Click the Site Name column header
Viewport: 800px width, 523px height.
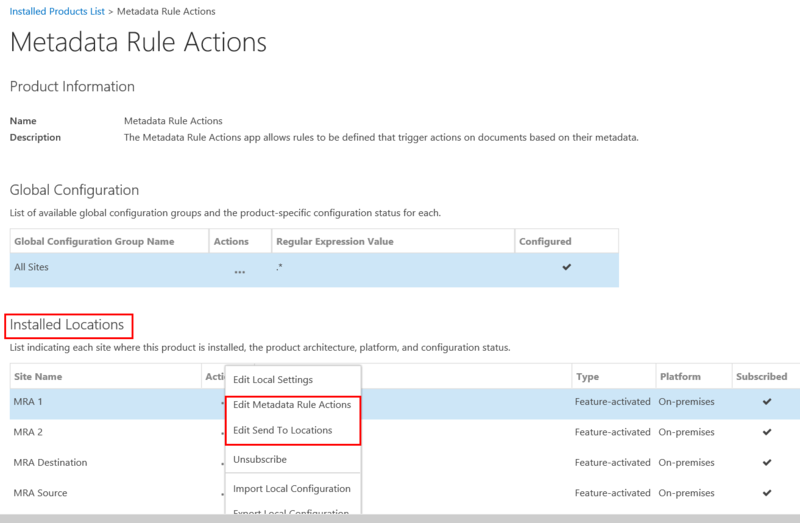click(38, 377)
